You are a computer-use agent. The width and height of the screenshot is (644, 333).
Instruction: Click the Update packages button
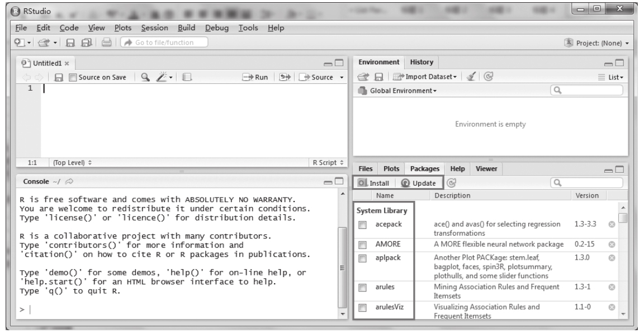pos(419,183)
